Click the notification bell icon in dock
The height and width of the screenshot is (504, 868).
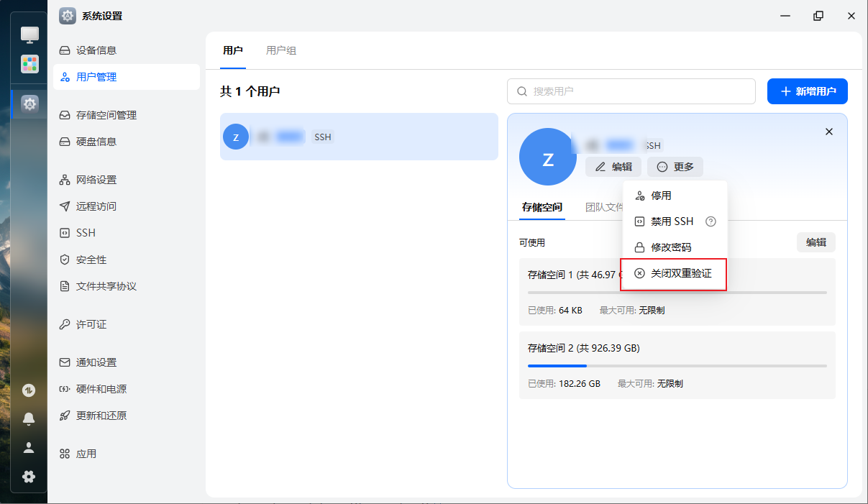tap(29, 418)
